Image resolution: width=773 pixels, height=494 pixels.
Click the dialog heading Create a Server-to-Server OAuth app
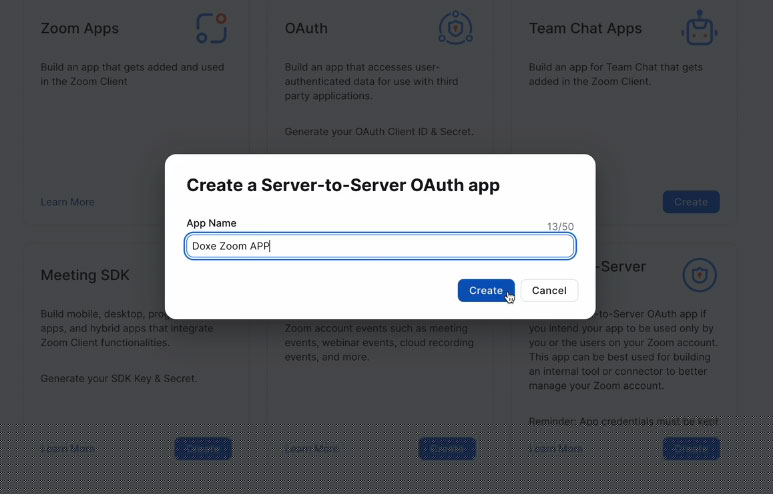pos(343,185)
